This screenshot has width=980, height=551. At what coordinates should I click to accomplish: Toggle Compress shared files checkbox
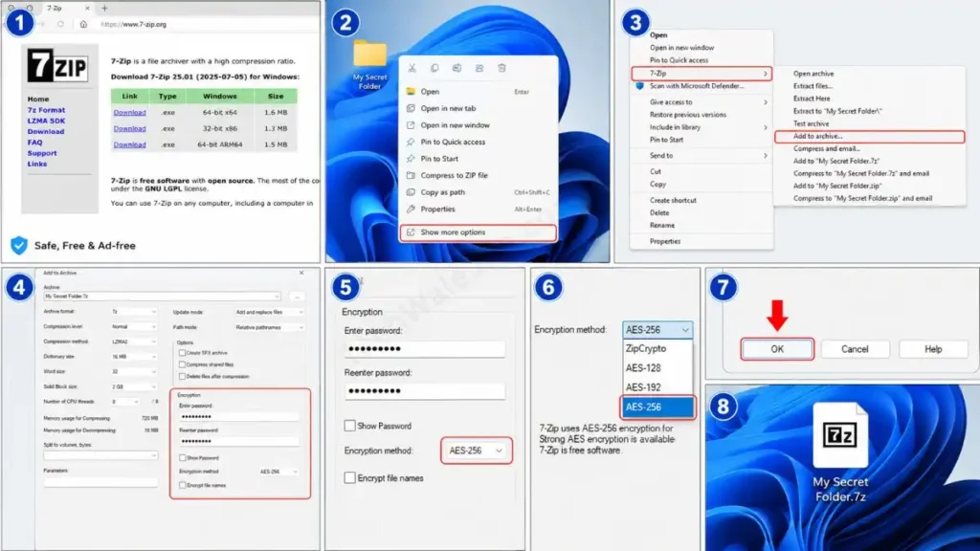pyautogui.click(x=183, y=364)
